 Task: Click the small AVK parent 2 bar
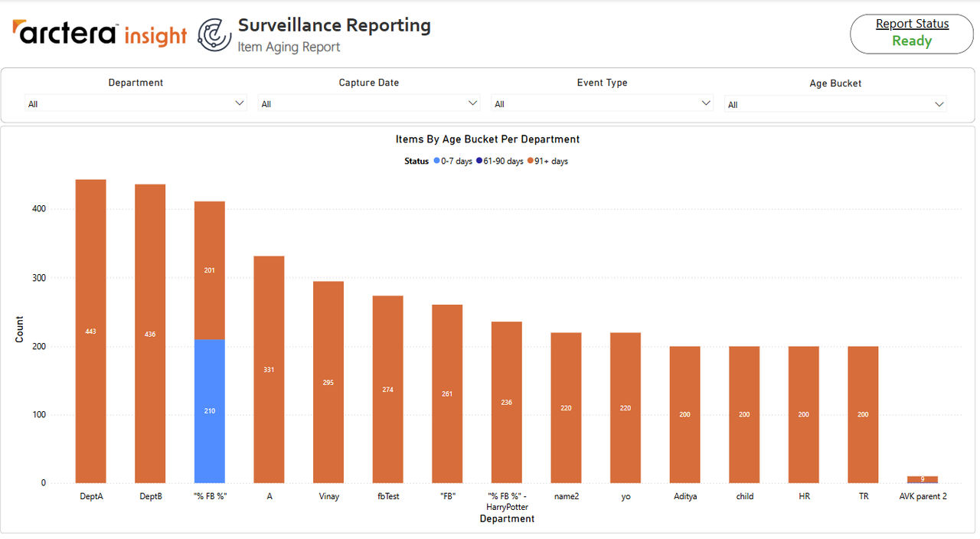pyautogui.click(x=923, y=479)
